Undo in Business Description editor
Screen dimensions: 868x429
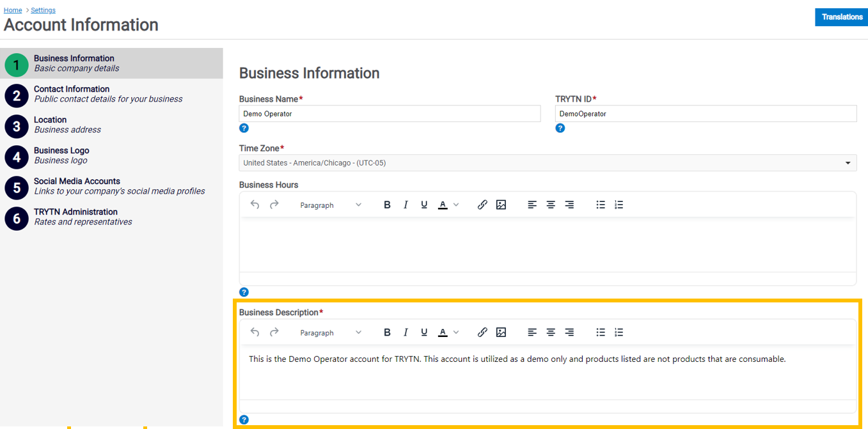click(255, 332)
